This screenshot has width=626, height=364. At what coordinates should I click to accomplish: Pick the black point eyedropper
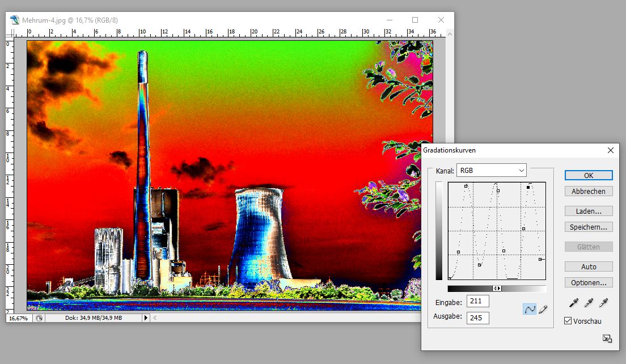[573, 303]
